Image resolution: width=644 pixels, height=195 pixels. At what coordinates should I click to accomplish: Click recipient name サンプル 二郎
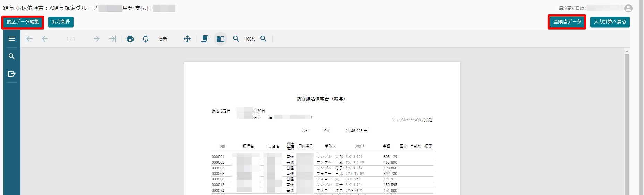click(x=329, y=162)
